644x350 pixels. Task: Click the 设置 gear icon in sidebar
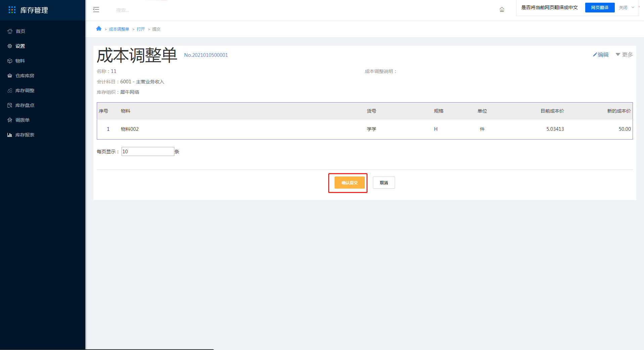[x=10, y=46]
